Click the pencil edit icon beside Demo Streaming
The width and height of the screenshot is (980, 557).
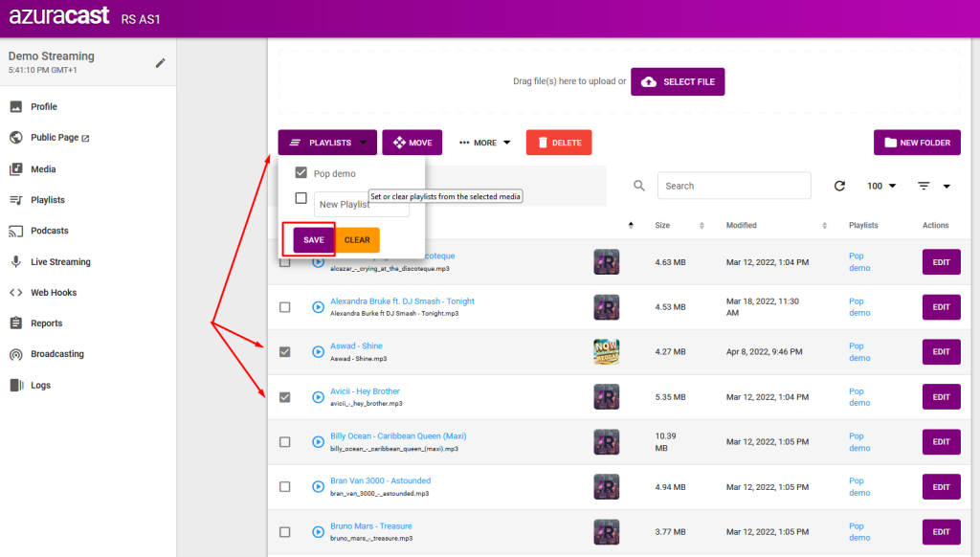click(x=161, y=62)
